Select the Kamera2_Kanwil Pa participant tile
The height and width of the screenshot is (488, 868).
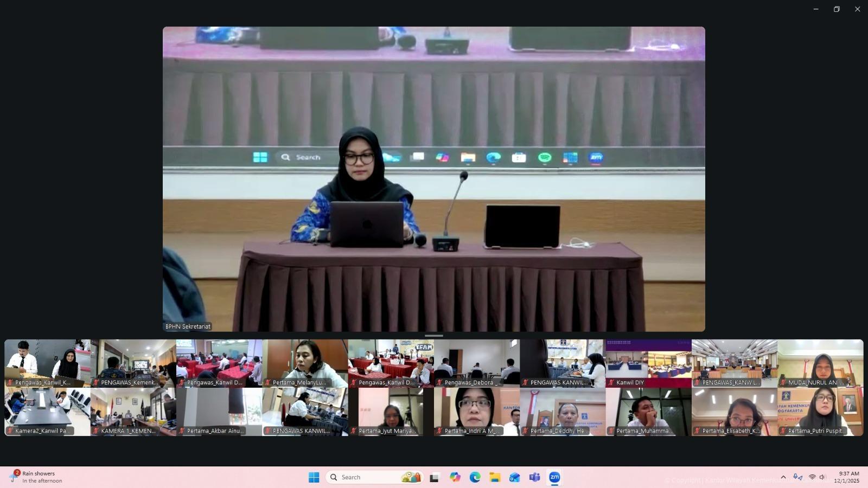pos(47,411)
